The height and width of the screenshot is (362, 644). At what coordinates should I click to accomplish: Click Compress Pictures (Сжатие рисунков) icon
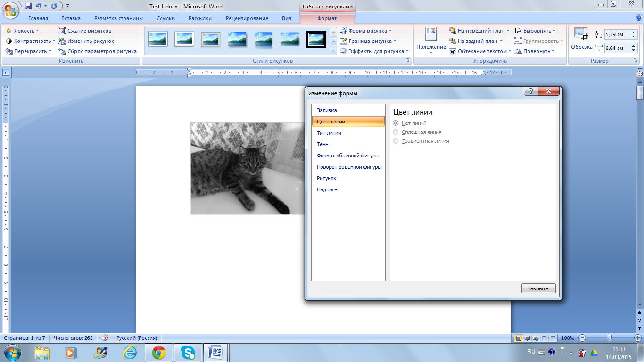pyautogui.click(x=62, y=31)
